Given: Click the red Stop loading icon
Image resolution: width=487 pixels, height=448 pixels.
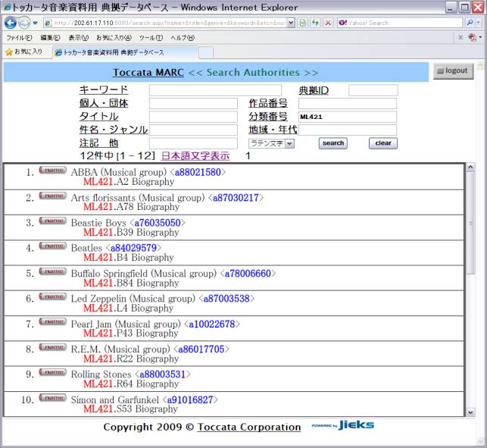Looking at the screenshot, I should 328,23.
